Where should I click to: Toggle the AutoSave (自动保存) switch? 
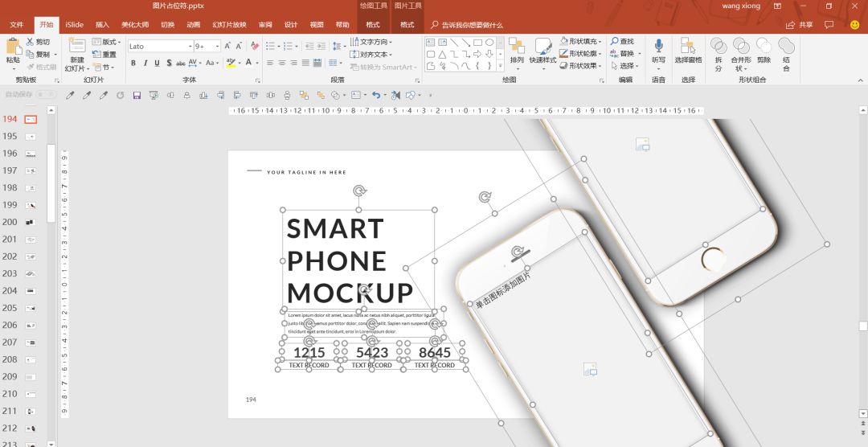pos(45,95)
